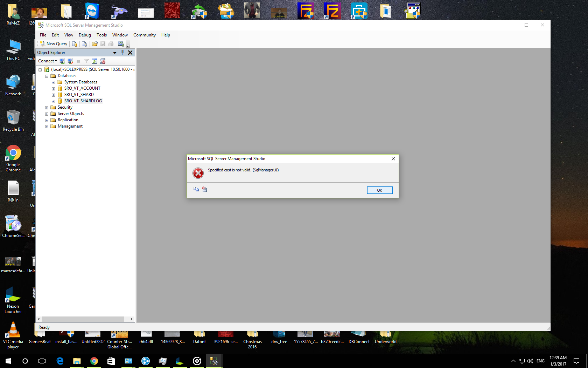The height and width of the screenshot is (368, 588).
Task: Open the Debug menu
Action: (85, 35)
